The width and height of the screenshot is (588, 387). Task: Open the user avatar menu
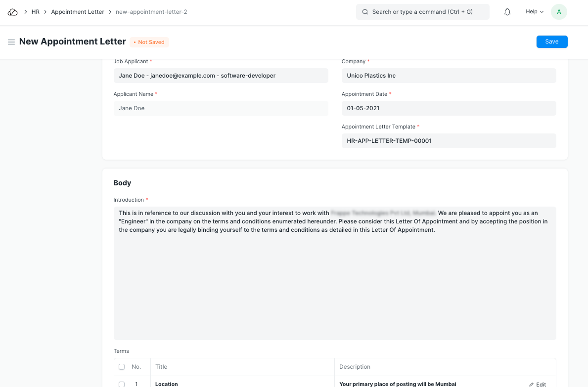click(x=559, y=12)
